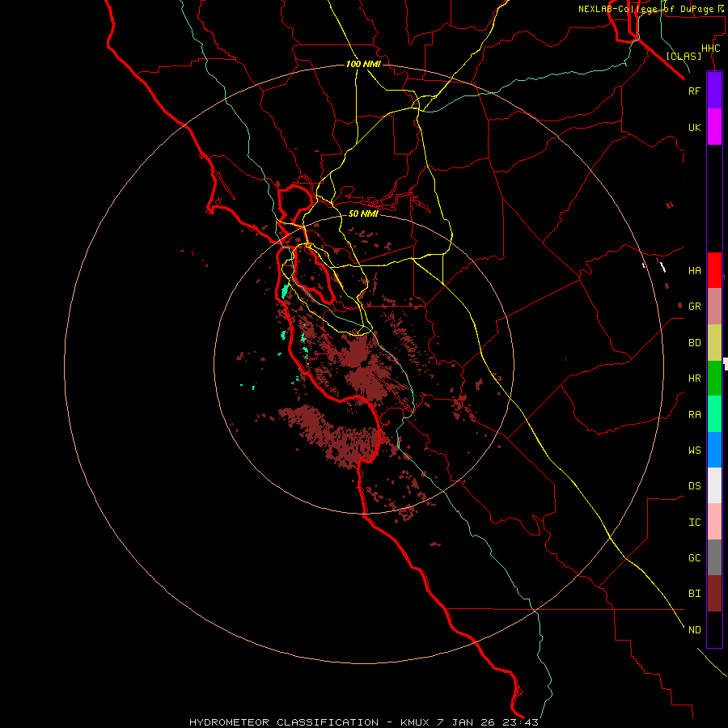
Task: Select the 'HR' legend label
Action: [x=694, y=379]
